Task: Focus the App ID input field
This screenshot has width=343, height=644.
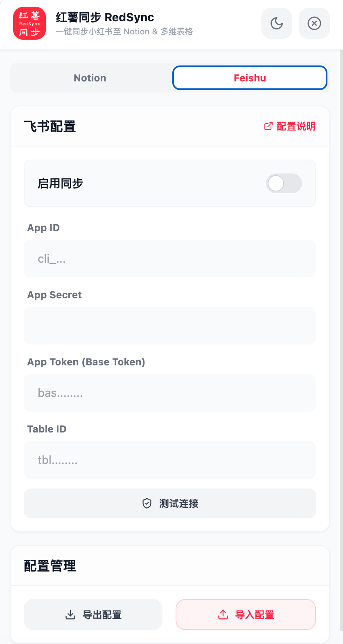Action: click(170, 259)
